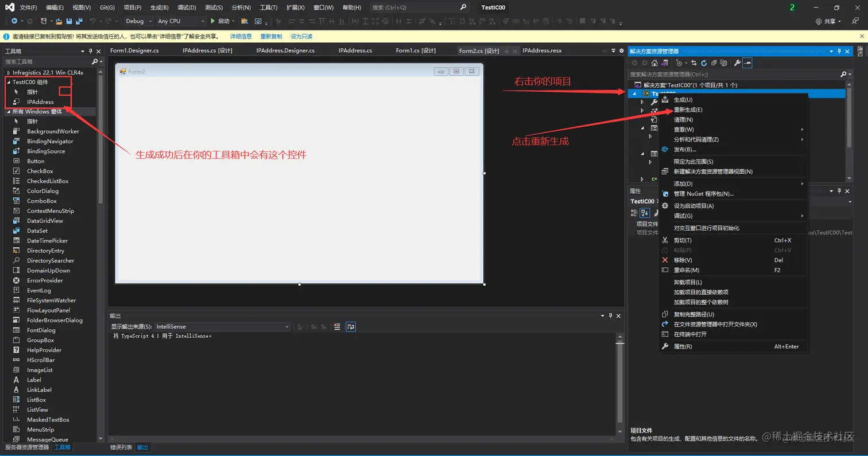The height and width of the screenshot is (456, 868).
Task: Switch to the Form1.Designer.cs tab
Action: tap(134, 50)
